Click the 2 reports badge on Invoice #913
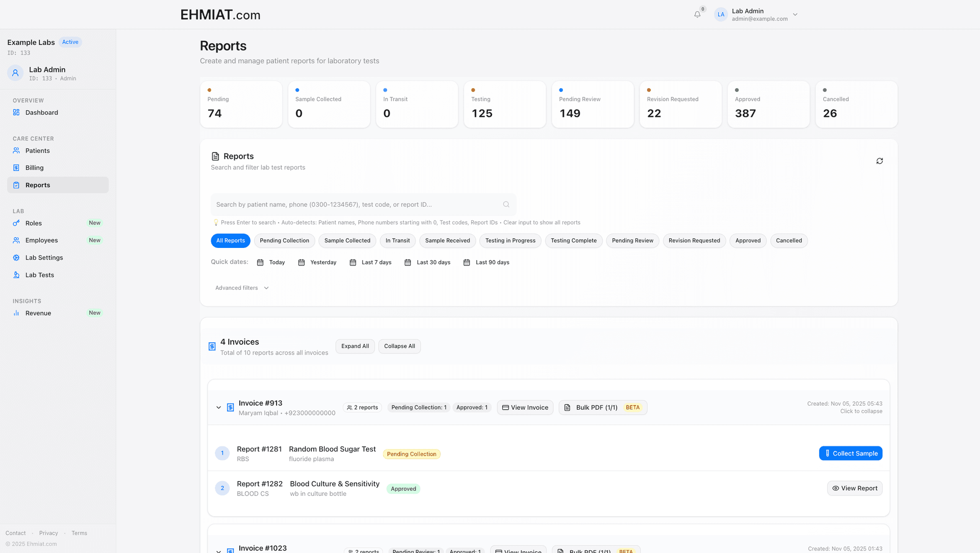Viewport: 980px width, 553px height. [x=362, y=408]
